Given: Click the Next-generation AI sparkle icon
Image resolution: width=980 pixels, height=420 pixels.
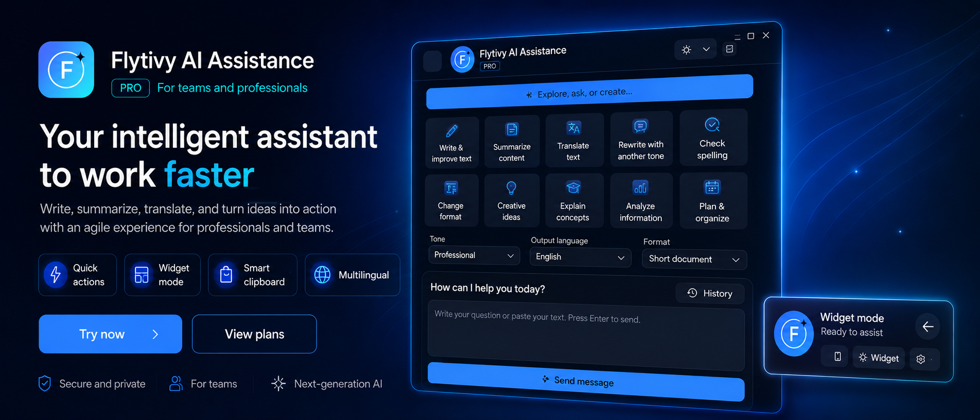Looking at the screenshot, I should point(278,384).
